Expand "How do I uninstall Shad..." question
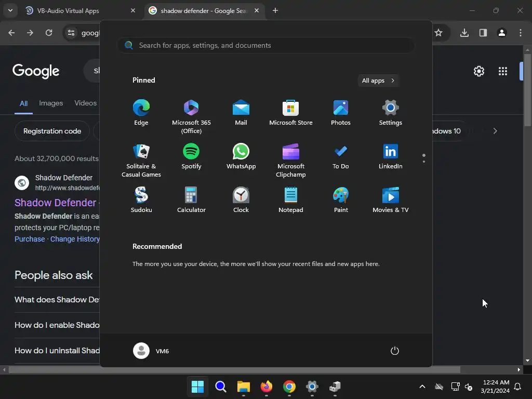Screen dimensions: 532x399 pos(57,351)
